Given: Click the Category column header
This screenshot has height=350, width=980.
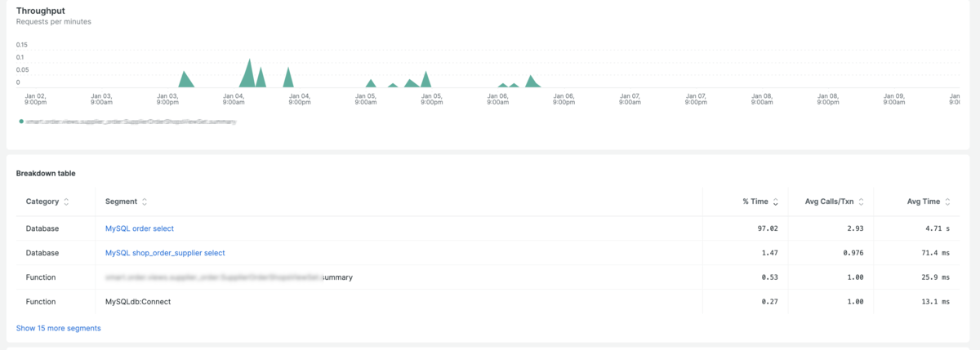Looking at the screenshot, I should [x=42, y=202].
